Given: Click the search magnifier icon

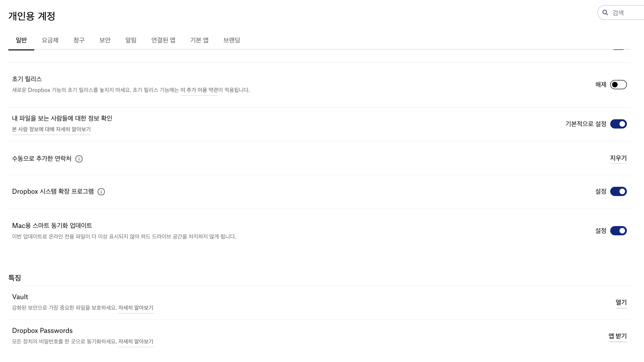Looking at the screenshot, I should coord(605,13).
